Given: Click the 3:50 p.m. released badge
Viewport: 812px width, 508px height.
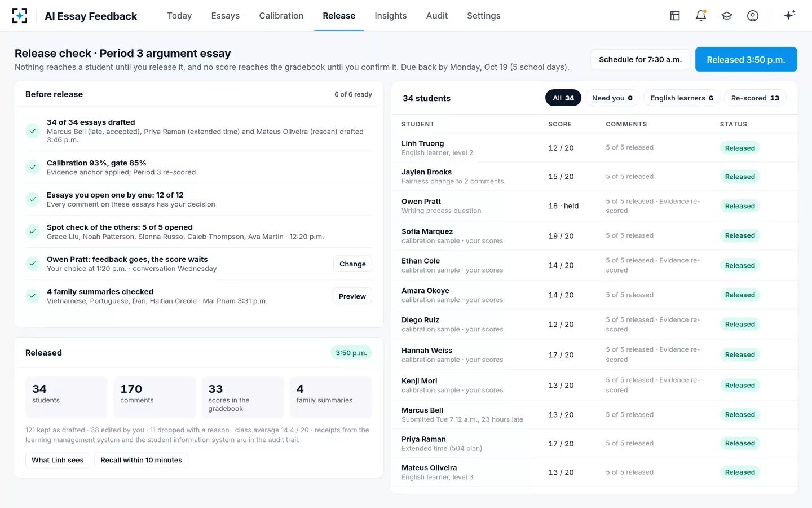Looking at the screenshot, I should point(351,353).
